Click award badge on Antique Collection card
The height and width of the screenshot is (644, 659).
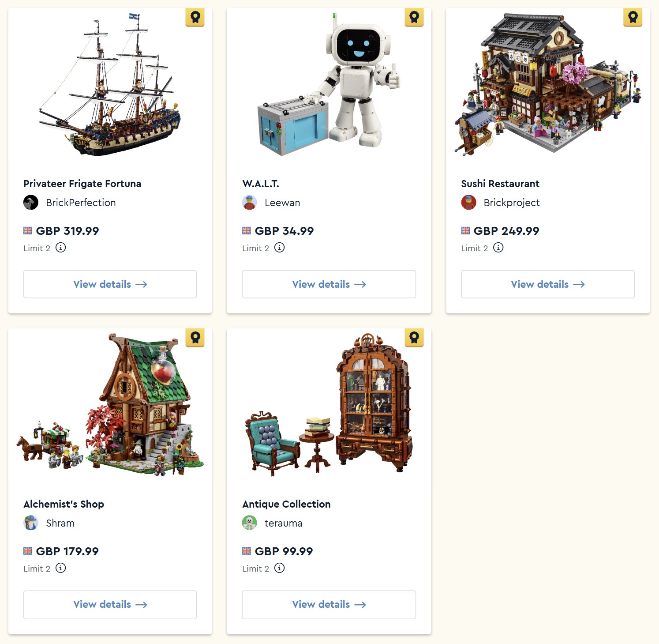414,338
